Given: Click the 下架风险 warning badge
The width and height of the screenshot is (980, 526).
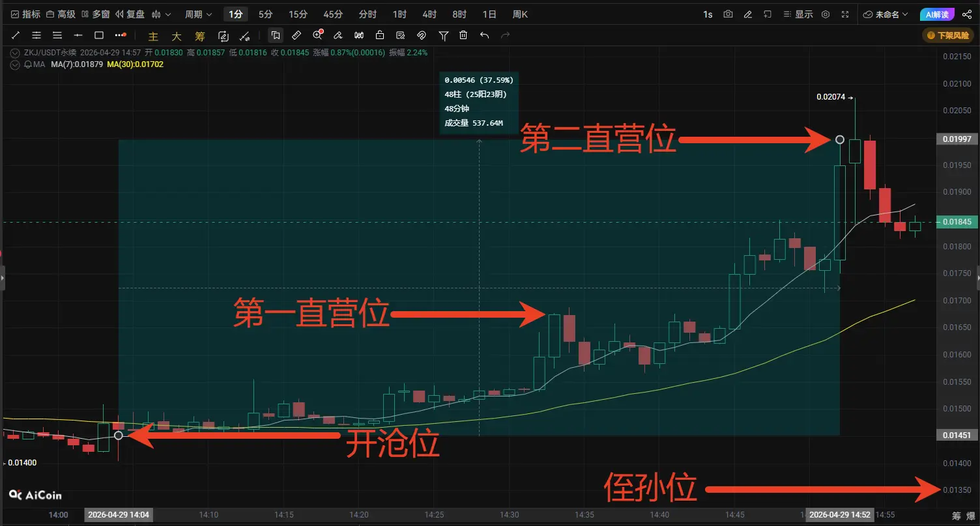Looking at the screenshot, I should pos(948,35).
